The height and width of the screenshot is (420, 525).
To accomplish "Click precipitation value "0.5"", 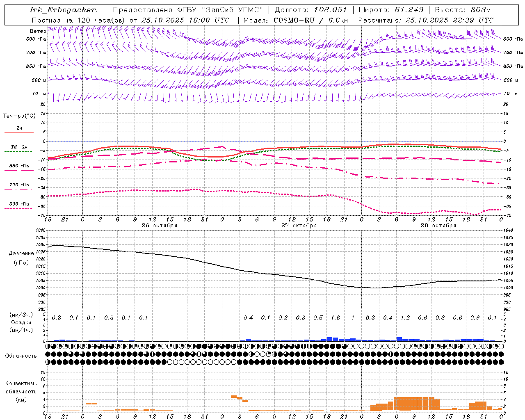I will [x=318, y=317].
